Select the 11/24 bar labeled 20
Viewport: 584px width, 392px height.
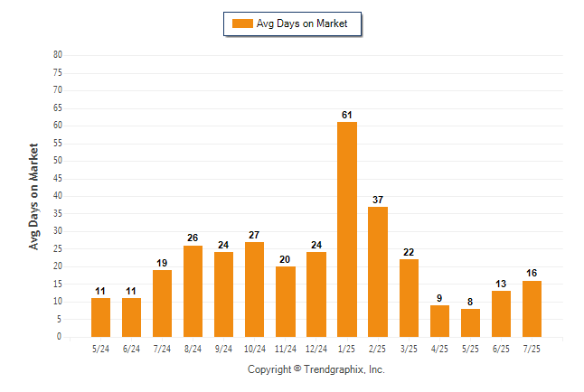286,302
